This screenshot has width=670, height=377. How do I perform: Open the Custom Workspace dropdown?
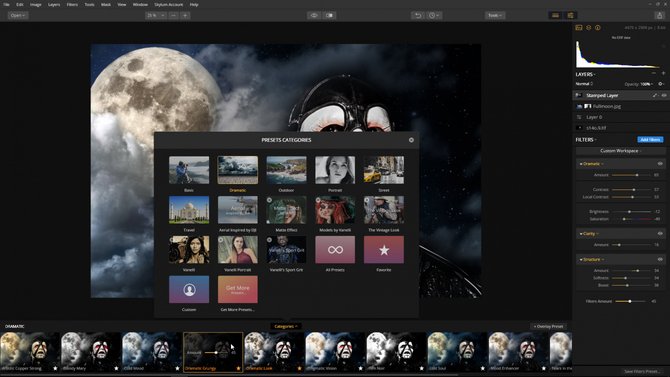point(620,151)
